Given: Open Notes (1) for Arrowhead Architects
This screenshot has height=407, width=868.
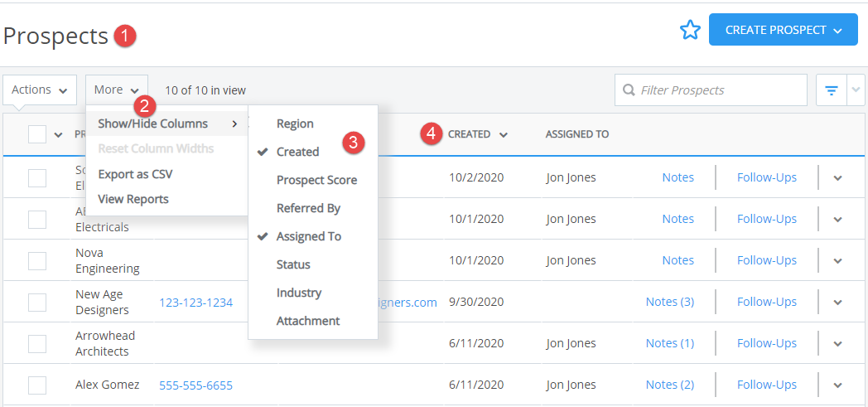Looking at the screenshot, I should pyautogui.click(x=670, y=343).
